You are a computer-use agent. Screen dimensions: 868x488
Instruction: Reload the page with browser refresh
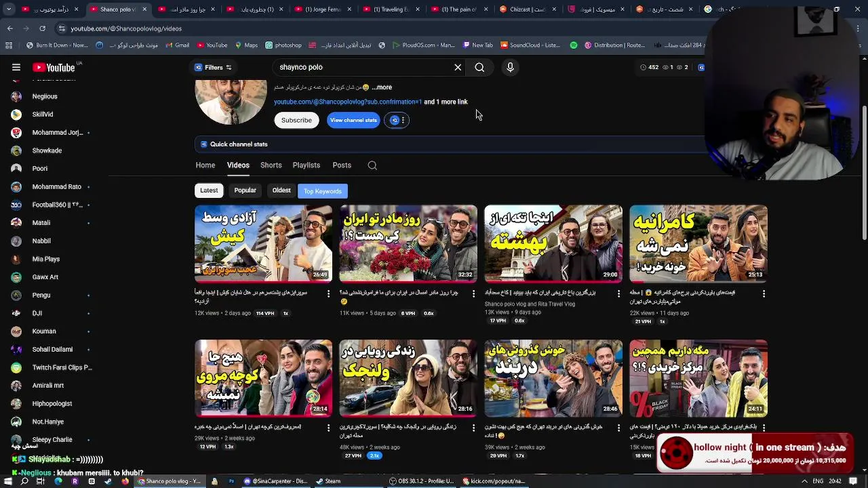pos(42,28)
